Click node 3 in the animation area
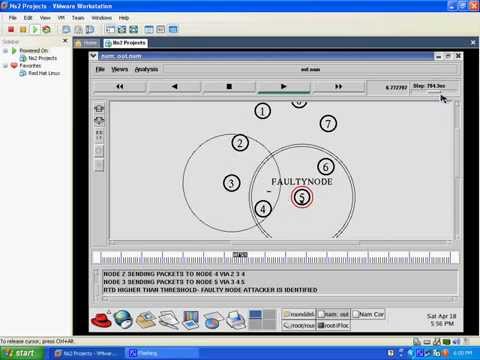This screenshot has width=480, height=360. (231, 183)
